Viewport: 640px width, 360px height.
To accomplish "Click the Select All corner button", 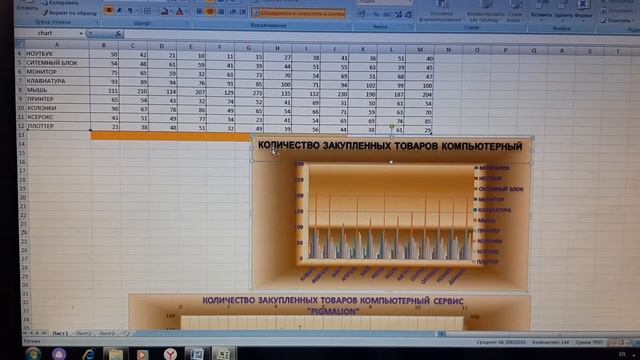I will (x=20, y=43).
